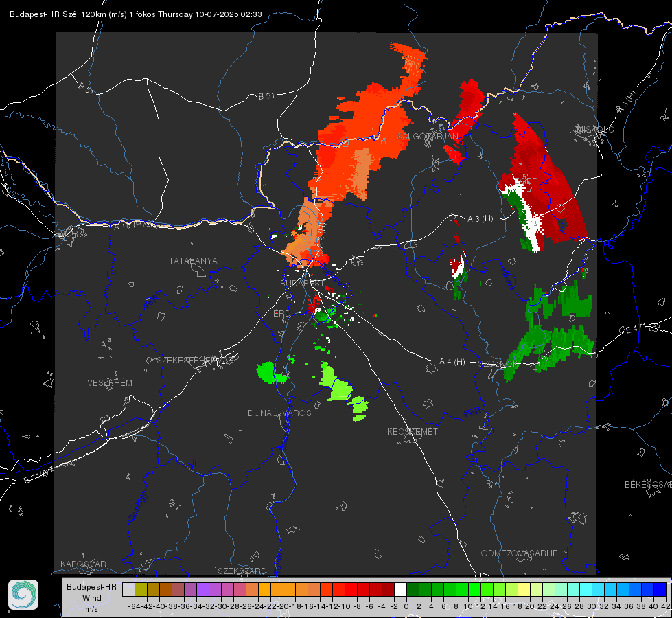Click the Somogy county label
The height and width of the screenshot is (618, 672).
point(137,507)
